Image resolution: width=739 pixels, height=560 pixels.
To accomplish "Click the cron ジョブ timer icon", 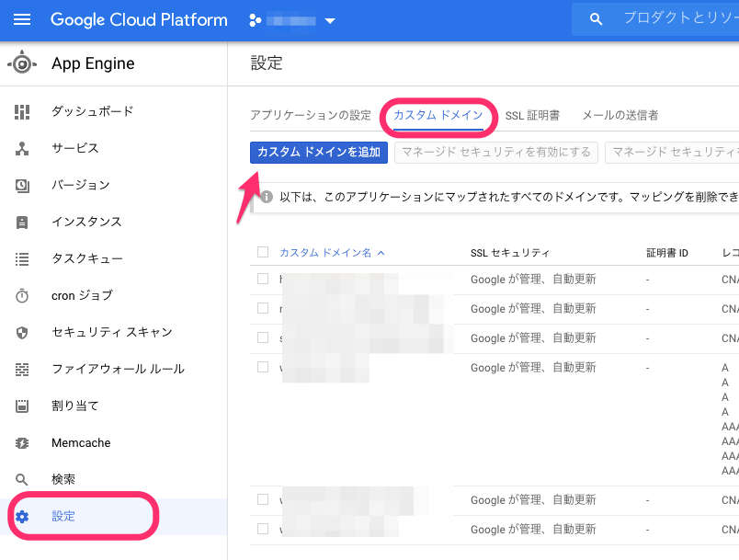I will 22,295.
